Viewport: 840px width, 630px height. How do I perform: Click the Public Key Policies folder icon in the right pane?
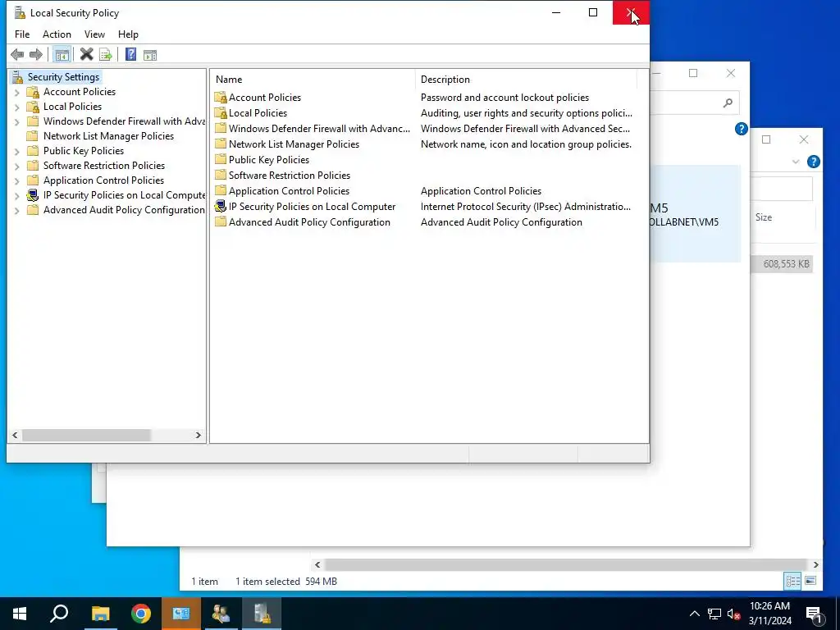pos(220,159)
